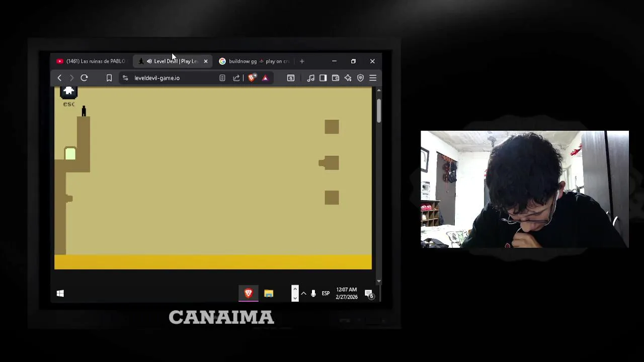This screenshot has width=644, height=362.
Task: Click the microphone tray icon
Action: coord(313,294)
